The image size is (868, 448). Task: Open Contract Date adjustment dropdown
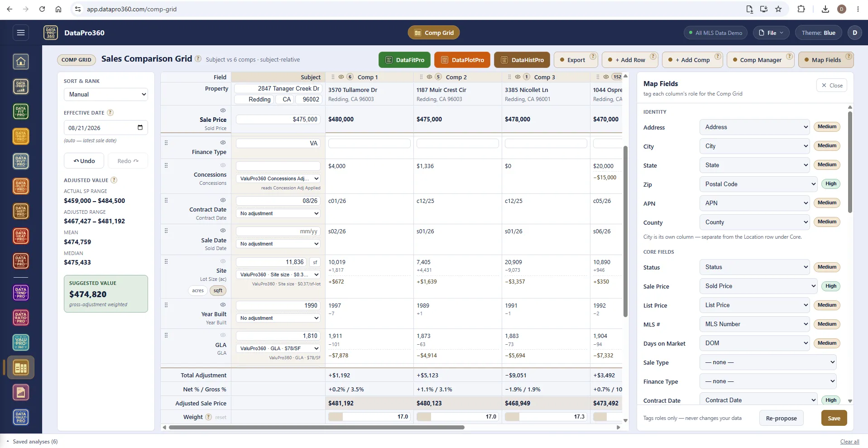(x=278, y=213)
